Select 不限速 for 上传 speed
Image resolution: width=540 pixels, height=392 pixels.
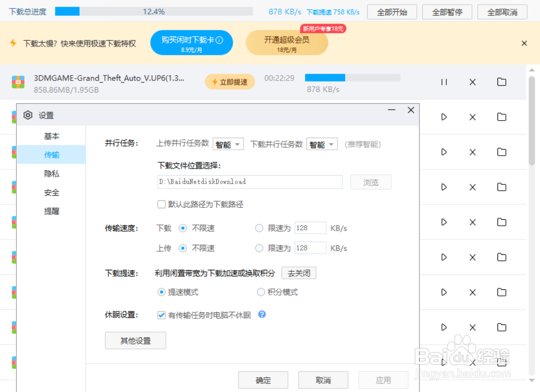pos(183,248)
